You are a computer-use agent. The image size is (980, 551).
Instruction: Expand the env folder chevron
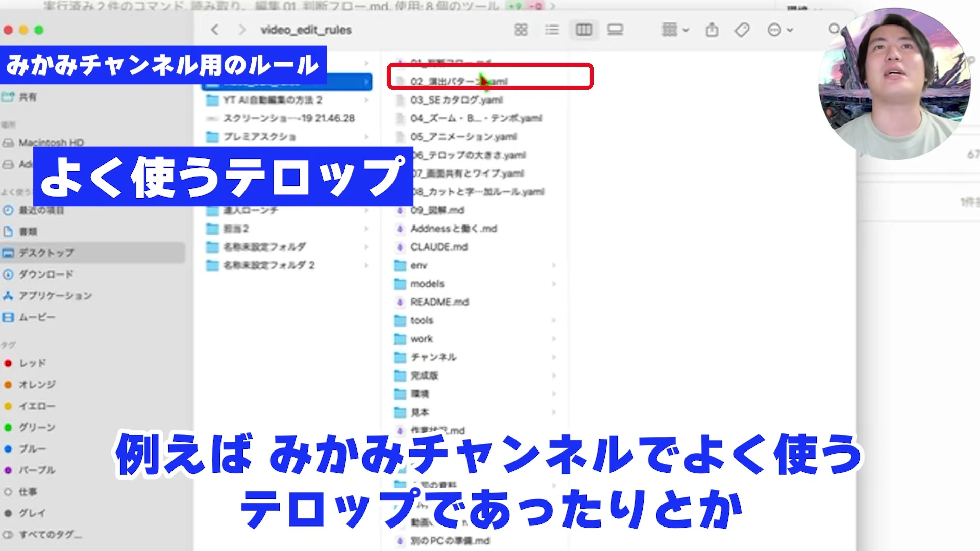click(554, 265)
